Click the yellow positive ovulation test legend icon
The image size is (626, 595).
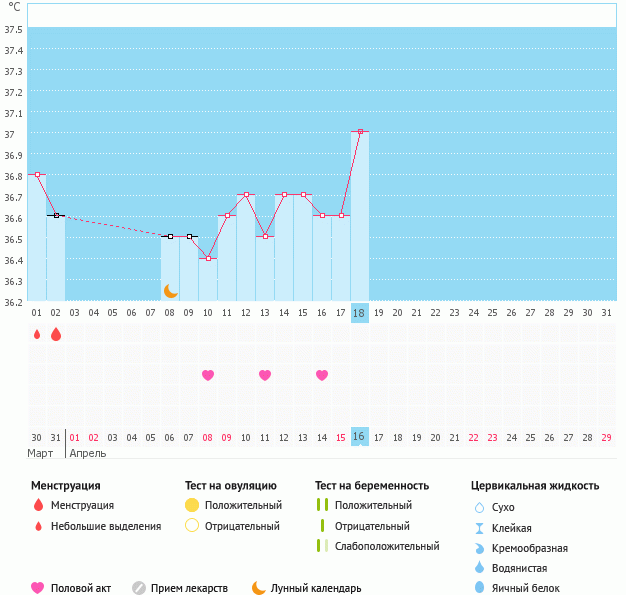click(x=192, y=506)
